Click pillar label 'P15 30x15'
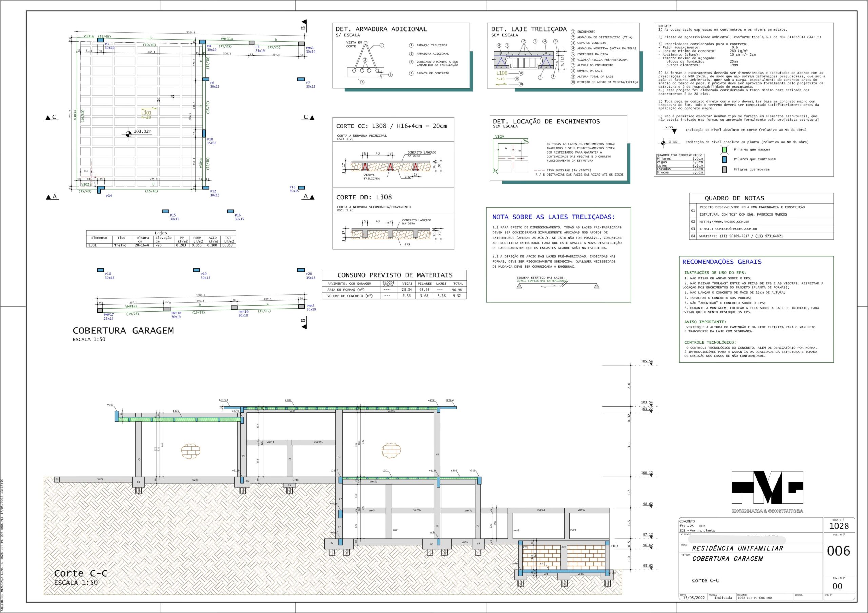Image resolution: width=868 pixels, height=613 pixels. pyautogui.click(x=174, y=217)
